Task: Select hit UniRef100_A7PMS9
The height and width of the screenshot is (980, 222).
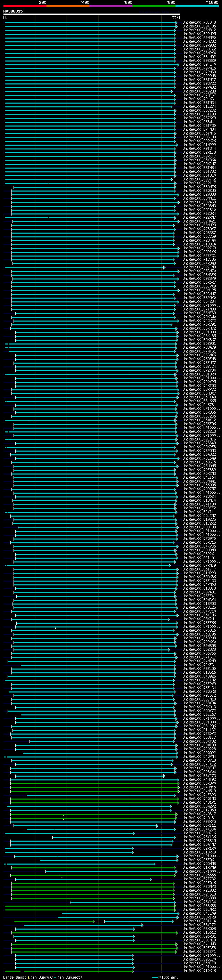Action: click(x=199, y=72)
